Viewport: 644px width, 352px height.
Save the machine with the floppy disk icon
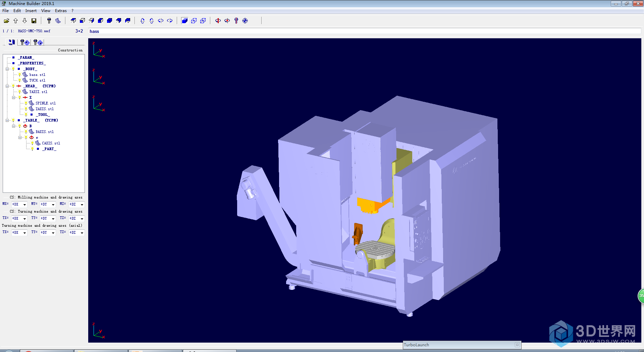click(x=34, y=21)
